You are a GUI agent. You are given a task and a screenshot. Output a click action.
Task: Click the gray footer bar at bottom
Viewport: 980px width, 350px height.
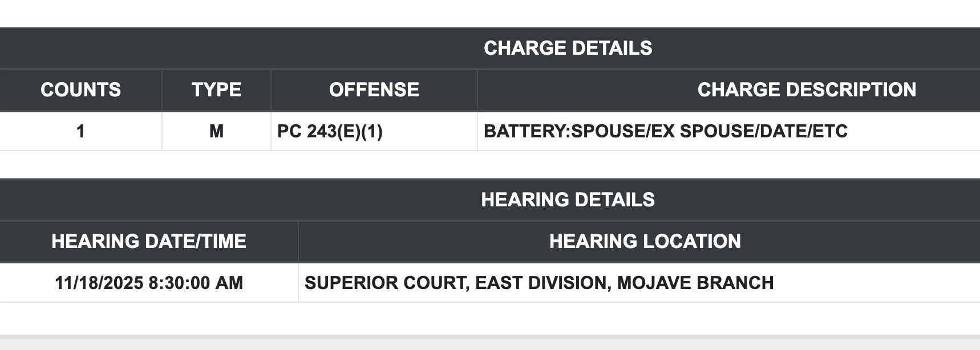pyautogui.click(x=490, y=343)
